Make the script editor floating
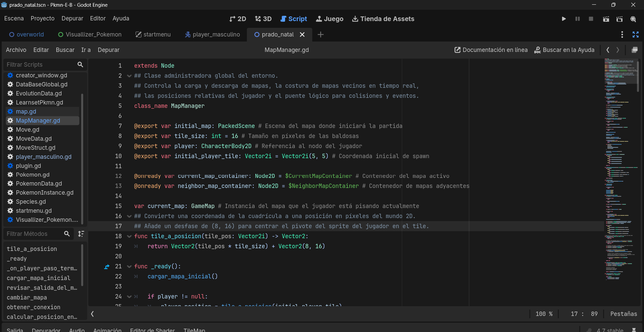This screenshot has width=644, height=332. coord(635,50)
